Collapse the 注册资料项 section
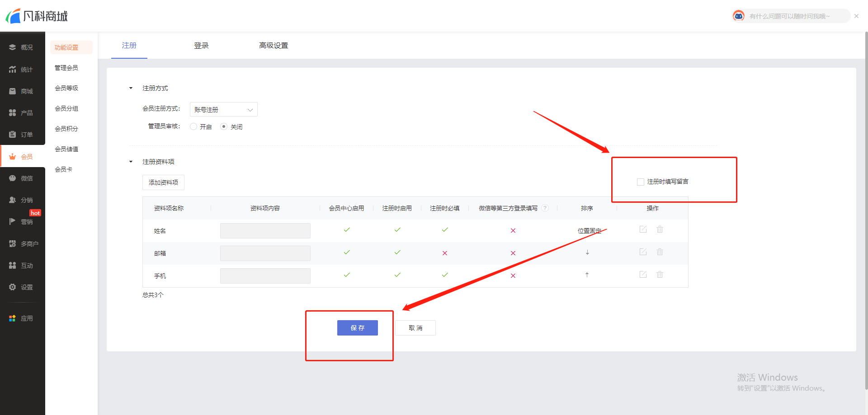The height and width of the screenshot is (415, 868). pos(131,162)
